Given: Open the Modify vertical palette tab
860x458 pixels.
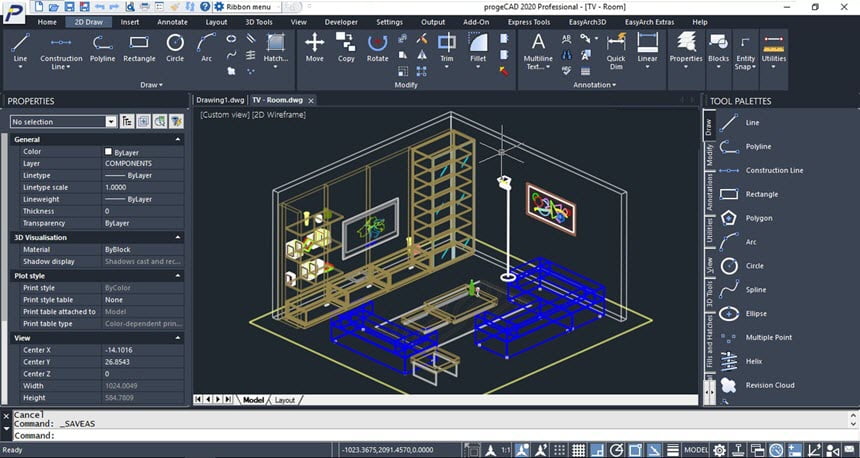Looking at the screenshot, I should point(709,155).
